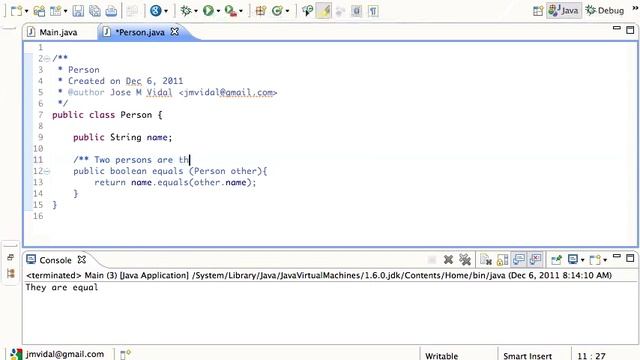Screen dimensions: 640x360
Task: Open the Display Selected Console dropdown arrow
Action: click(582, 260)
